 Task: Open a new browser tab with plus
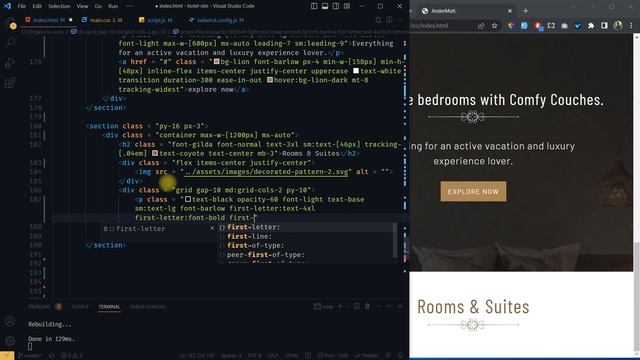pos(525,11)
